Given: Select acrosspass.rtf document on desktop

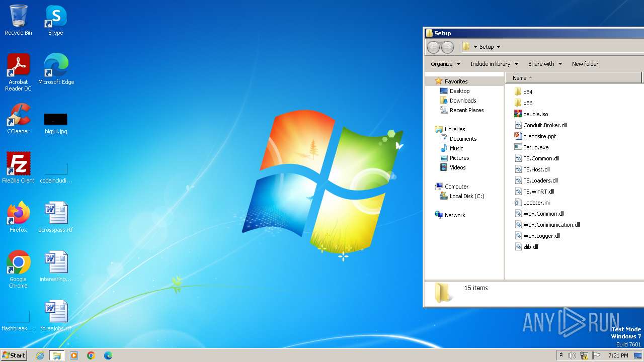Looking at the screenshot, I should (x=56, y=217).
